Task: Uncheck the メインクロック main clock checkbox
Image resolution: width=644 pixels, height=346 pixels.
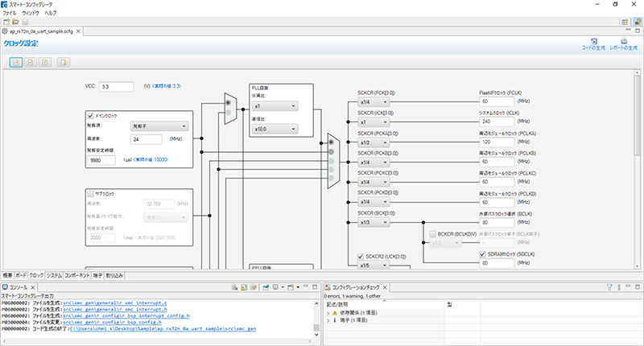Action: pos(90,116)
